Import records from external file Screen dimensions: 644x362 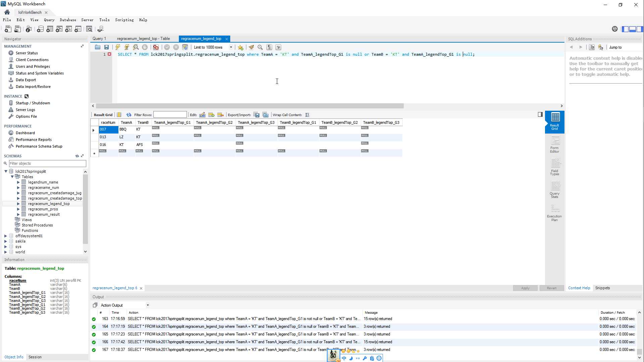265,115
